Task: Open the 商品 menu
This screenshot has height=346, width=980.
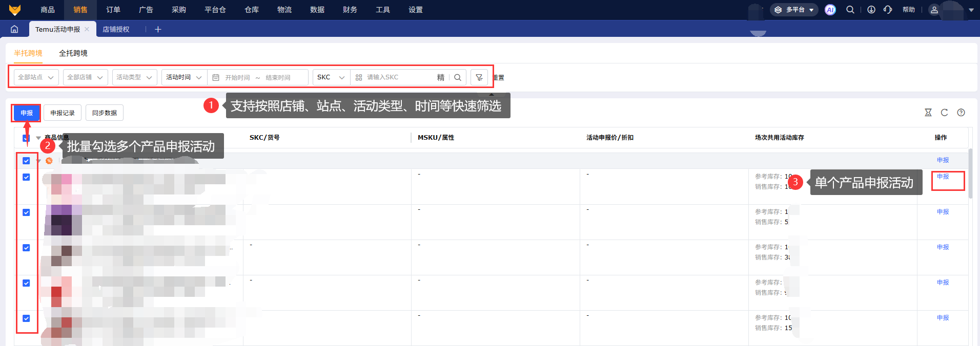Action: (x=48, y=10)
